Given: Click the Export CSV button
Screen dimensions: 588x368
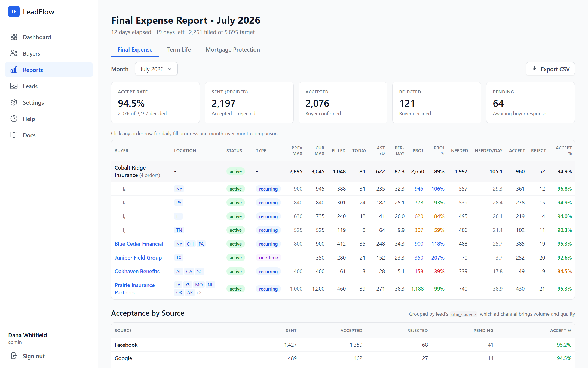Looking at the screenshot, I should (550, 69).
